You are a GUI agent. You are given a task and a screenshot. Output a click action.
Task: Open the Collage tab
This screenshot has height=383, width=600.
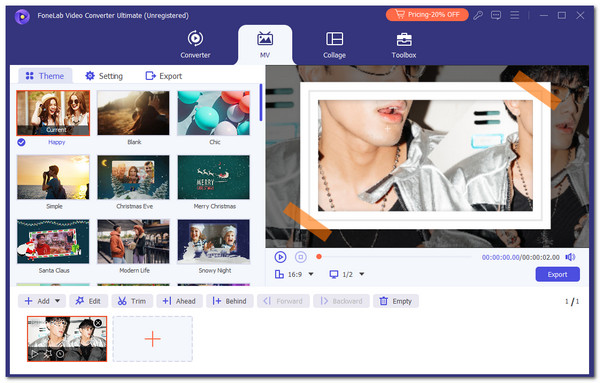point(334,44)
